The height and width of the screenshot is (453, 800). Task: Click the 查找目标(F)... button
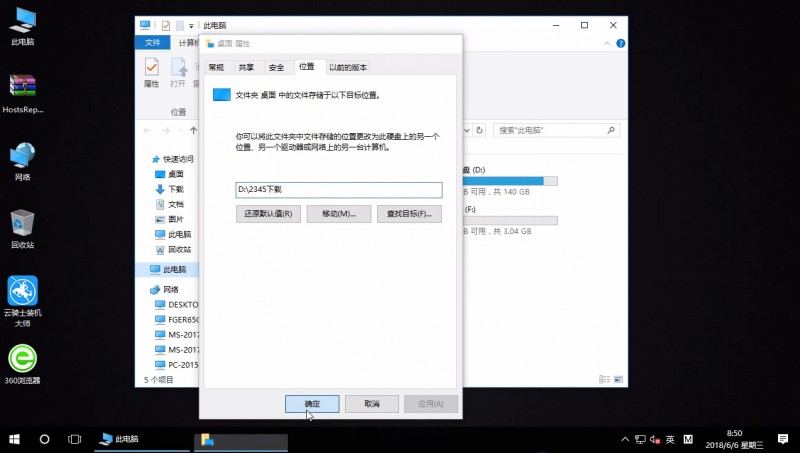tap(409, 214)
